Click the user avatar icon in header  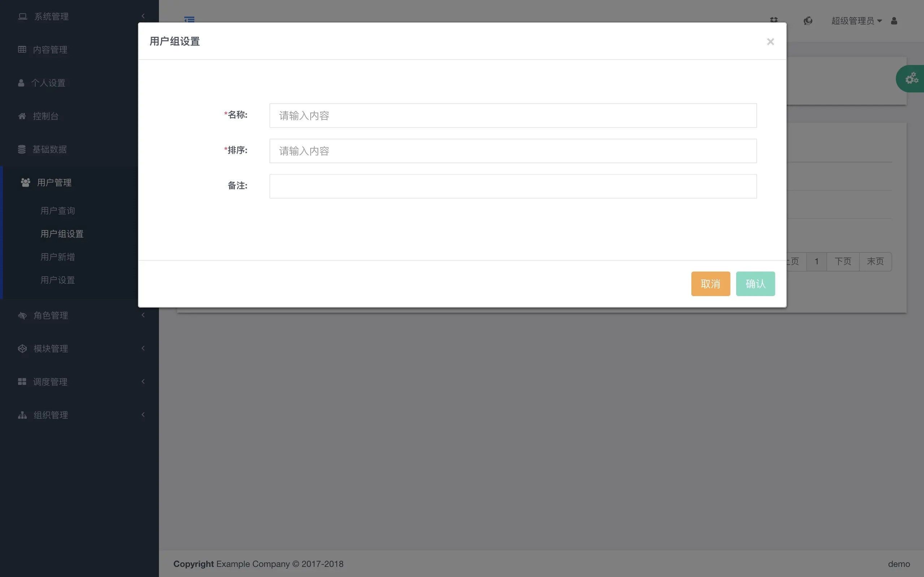pos(894,21)
